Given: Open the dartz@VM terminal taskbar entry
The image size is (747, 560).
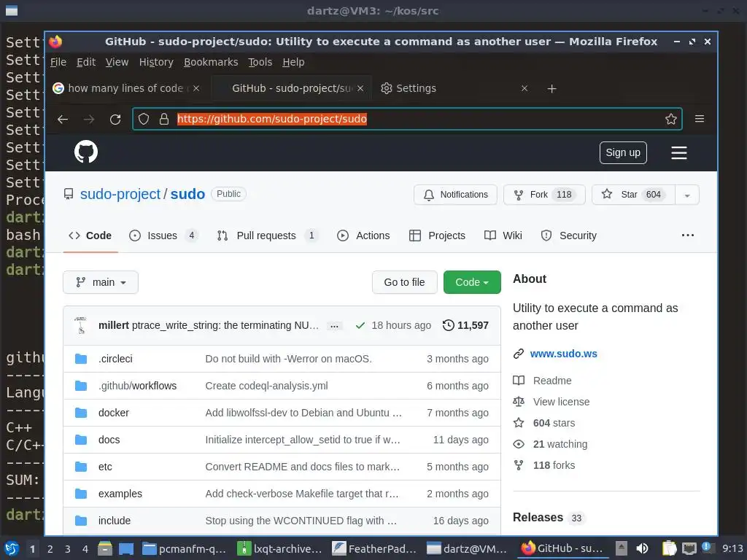Looking at the screenshot, I should [x=467, y=548].
